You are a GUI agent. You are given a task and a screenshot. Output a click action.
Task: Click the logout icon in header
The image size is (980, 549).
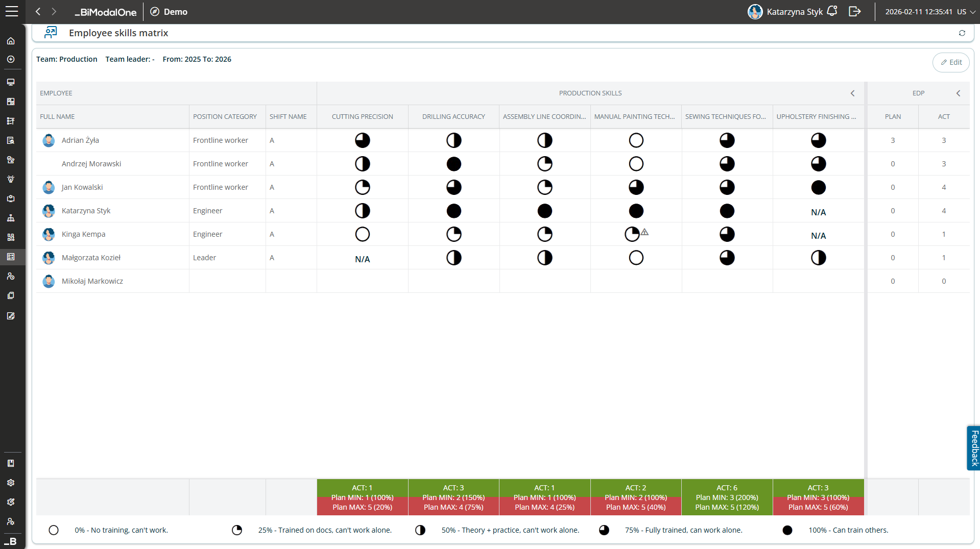(854, 11)
